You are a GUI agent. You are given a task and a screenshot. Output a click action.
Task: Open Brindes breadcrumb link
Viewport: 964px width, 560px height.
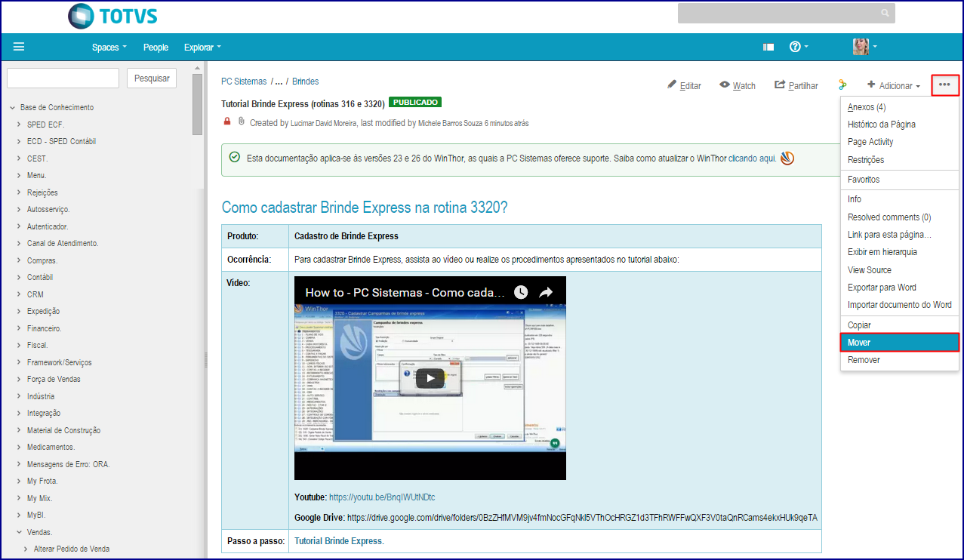[x=305, y=82]
